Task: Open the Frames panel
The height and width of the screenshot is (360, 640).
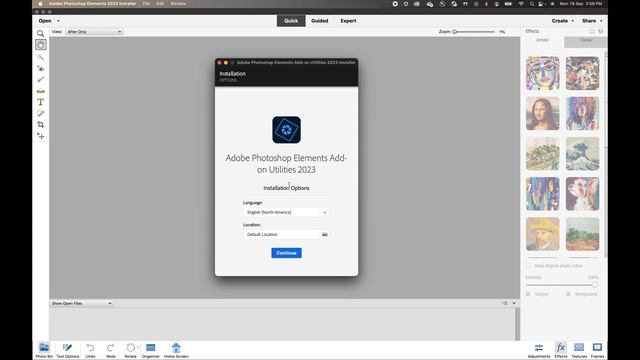Action: point(597,350)
